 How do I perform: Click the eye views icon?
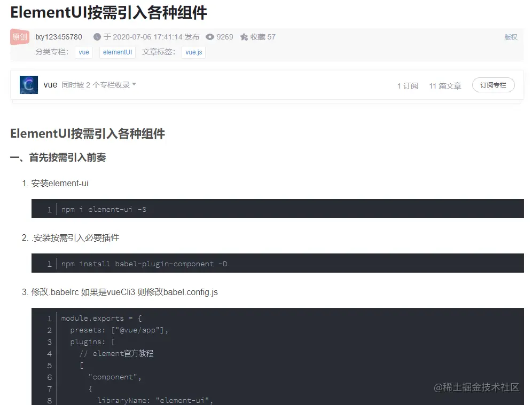pos(210,37)
